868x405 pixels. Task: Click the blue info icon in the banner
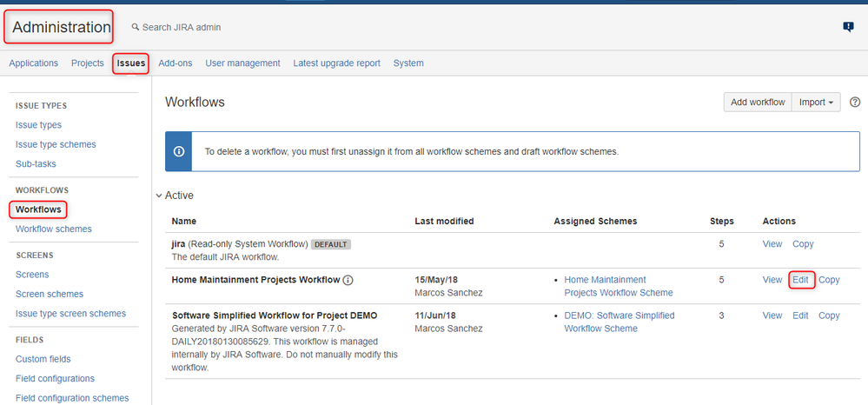179,151
